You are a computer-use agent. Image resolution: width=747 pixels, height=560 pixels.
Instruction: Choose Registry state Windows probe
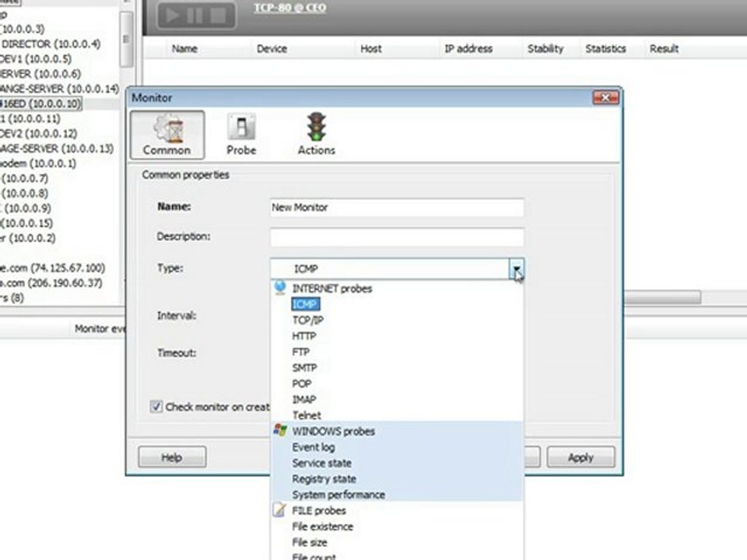(x=324, y=478)
